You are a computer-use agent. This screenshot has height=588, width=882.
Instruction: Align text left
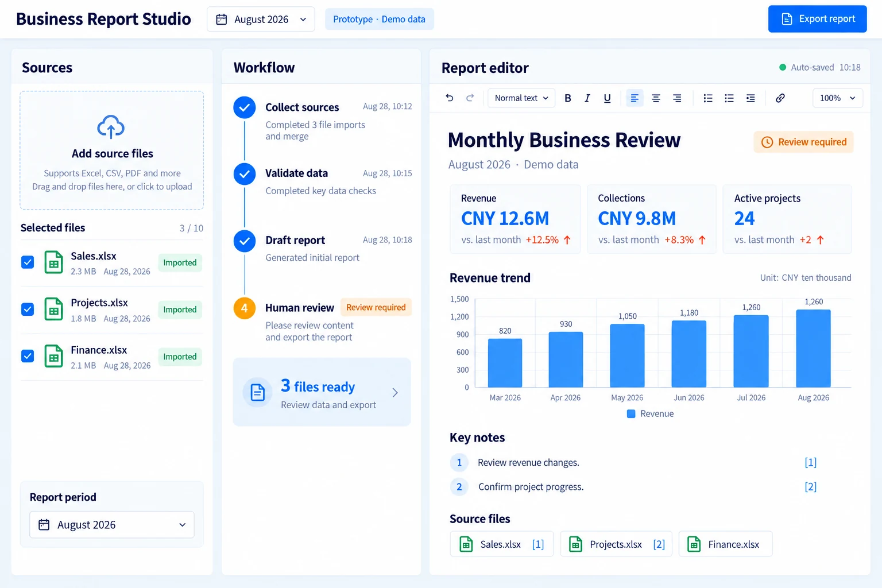(635, 98)
